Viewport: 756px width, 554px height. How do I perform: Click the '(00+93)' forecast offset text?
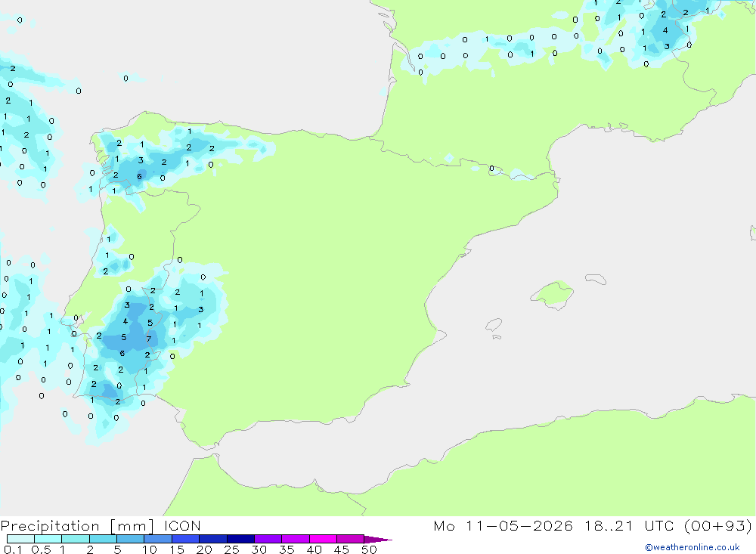718,526
